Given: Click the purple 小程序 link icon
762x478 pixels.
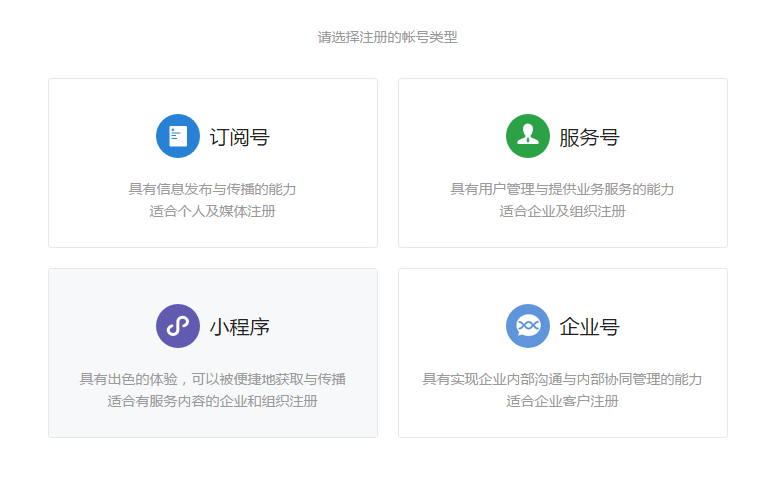Looking at the screenshot, I should point(178,326).
